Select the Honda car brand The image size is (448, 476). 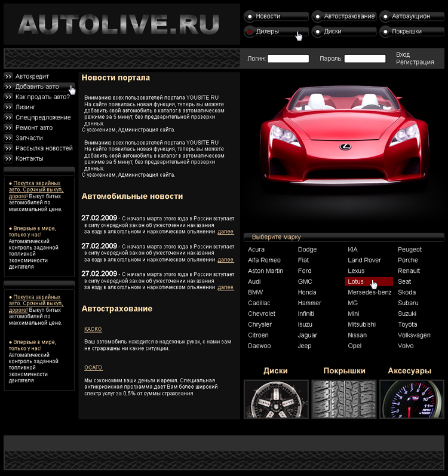[307, 293]
